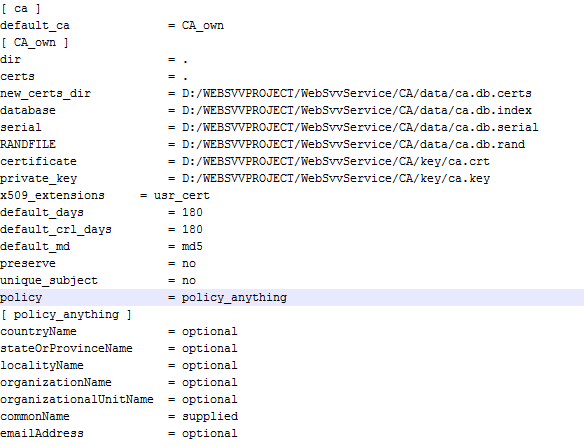Click the 'dir' key text
The height and width of the screenshot is (446, 584).
(x=10, y=60)
